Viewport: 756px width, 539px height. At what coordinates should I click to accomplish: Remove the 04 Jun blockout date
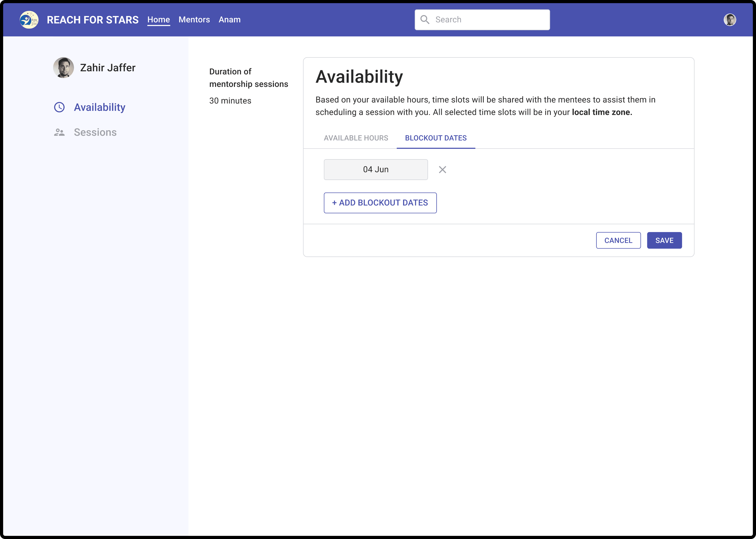tap(442, 170)
